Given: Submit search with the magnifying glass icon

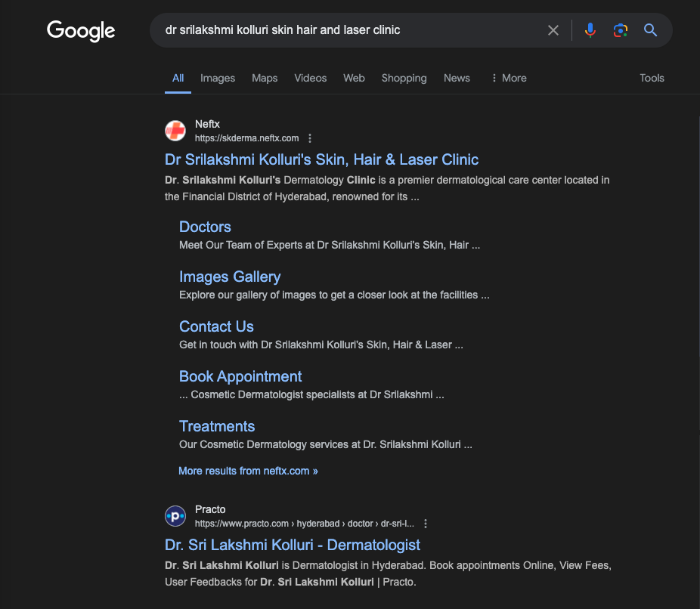Looking at the screenshot, I should pos(650,30).
